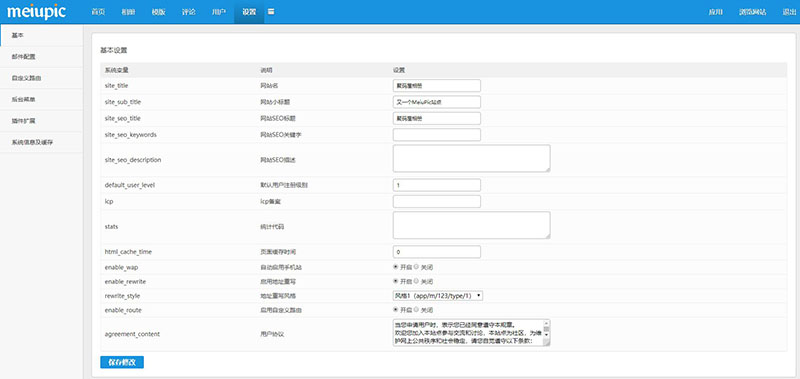
Task: Select 基本 in the left sidebar
Action: click(x=41, y=35)
